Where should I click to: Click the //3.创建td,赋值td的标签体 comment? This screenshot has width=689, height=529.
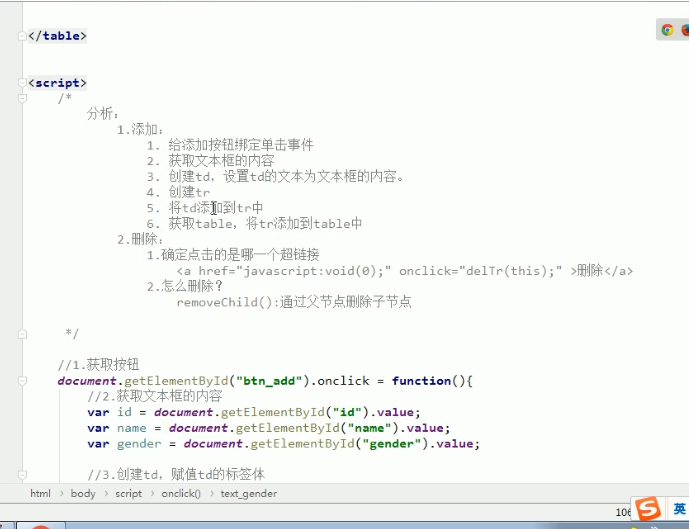pos(176,475)
